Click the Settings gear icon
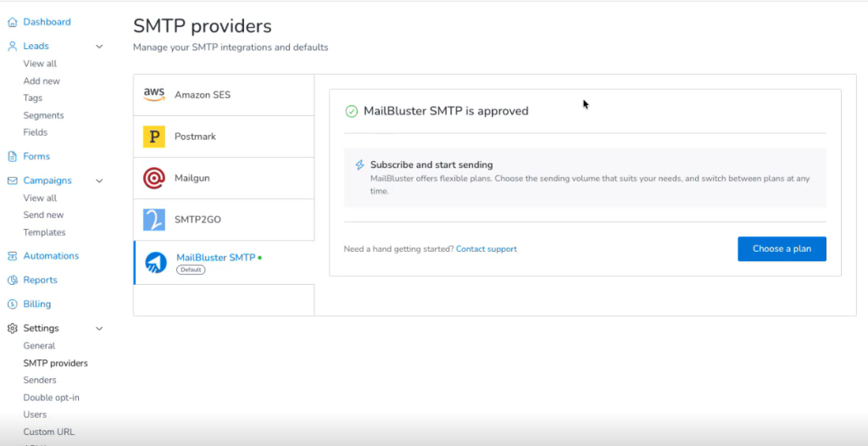 [12, 328]
